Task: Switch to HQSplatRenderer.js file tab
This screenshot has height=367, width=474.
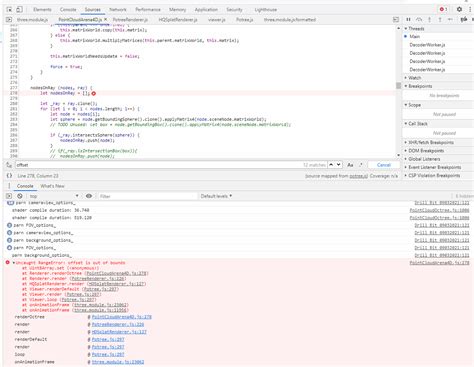Action: pos(178,20)
